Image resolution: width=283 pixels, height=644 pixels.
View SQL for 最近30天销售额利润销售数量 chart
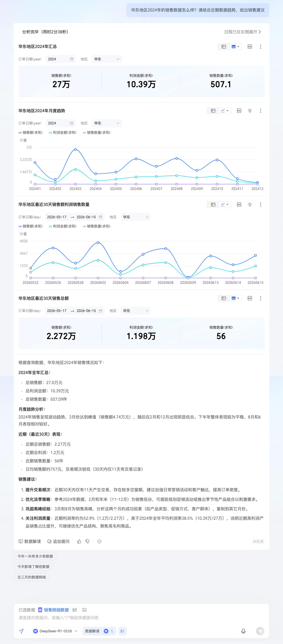click(x=239, y=204)
